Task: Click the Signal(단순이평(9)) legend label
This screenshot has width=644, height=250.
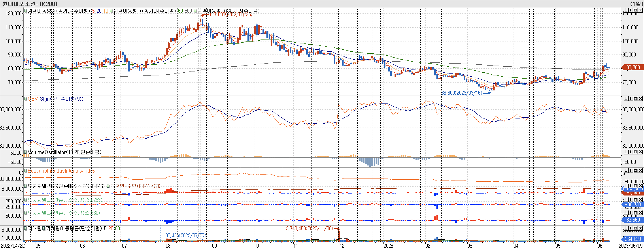Action: coord(61,99)
